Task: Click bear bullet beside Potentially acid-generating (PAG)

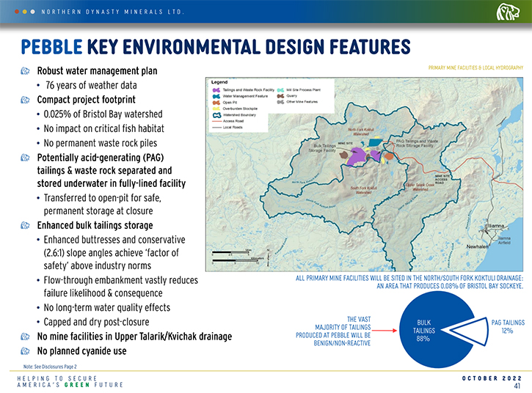Action: coord(25,158)
